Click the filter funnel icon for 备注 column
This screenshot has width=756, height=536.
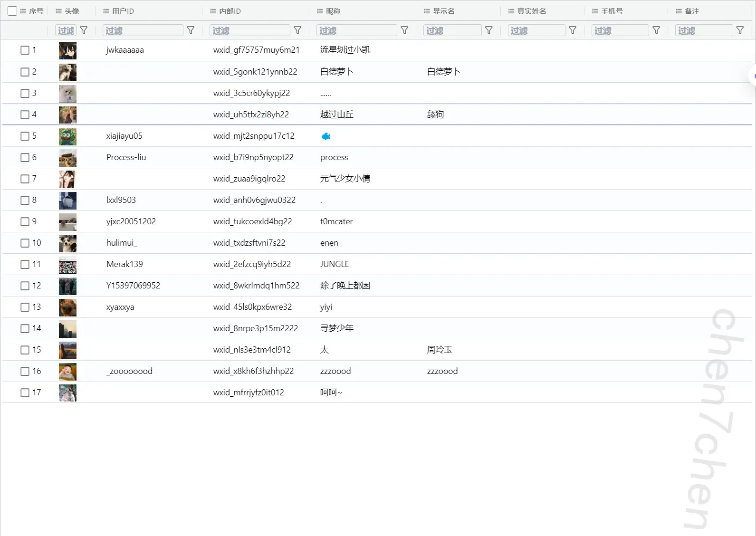[740, 30]
